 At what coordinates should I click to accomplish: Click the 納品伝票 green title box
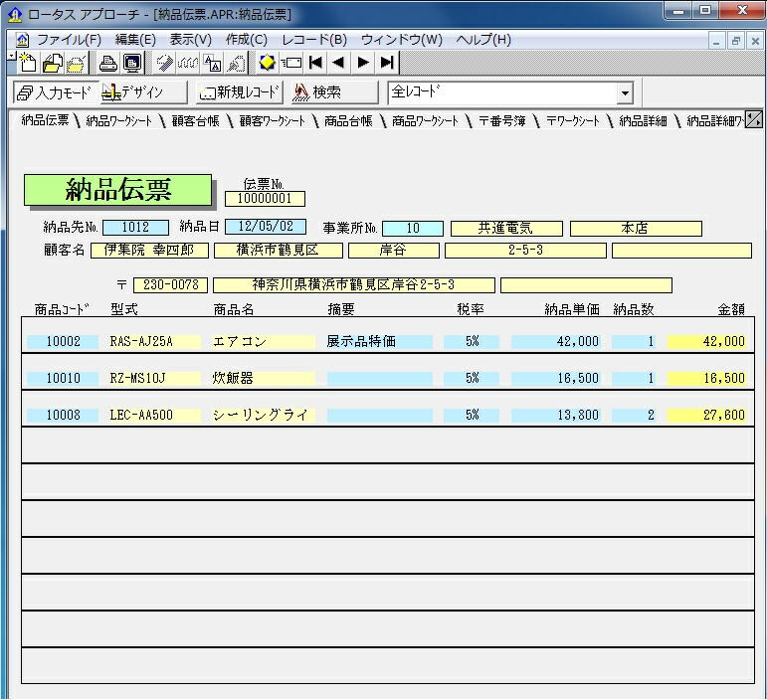pos(118,190)
